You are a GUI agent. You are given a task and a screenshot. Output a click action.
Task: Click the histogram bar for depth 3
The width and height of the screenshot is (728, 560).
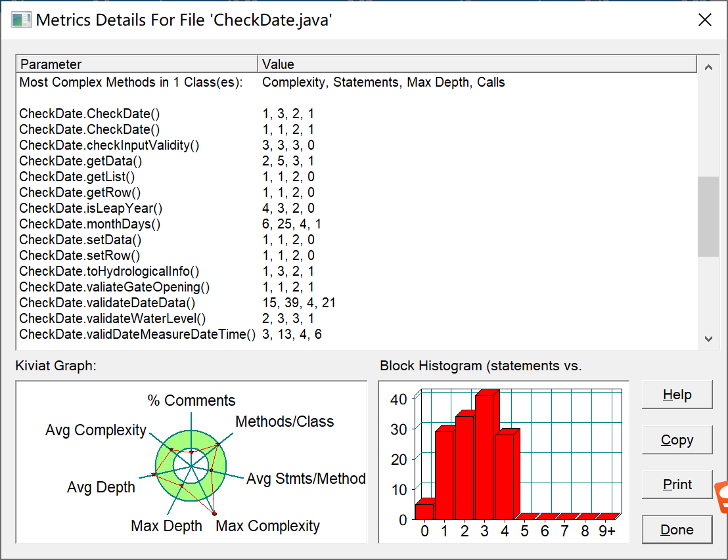tap(485, 457)
